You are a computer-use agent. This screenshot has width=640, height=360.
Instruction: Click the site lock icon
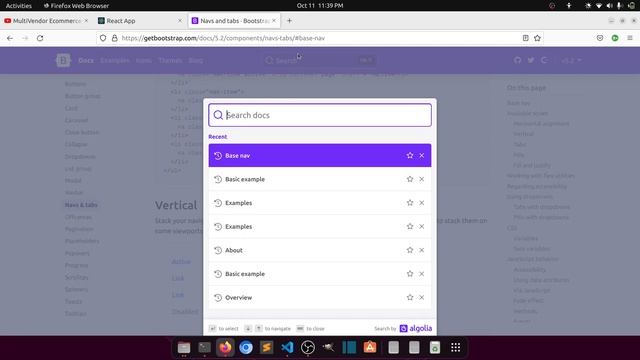coord(115,38)
